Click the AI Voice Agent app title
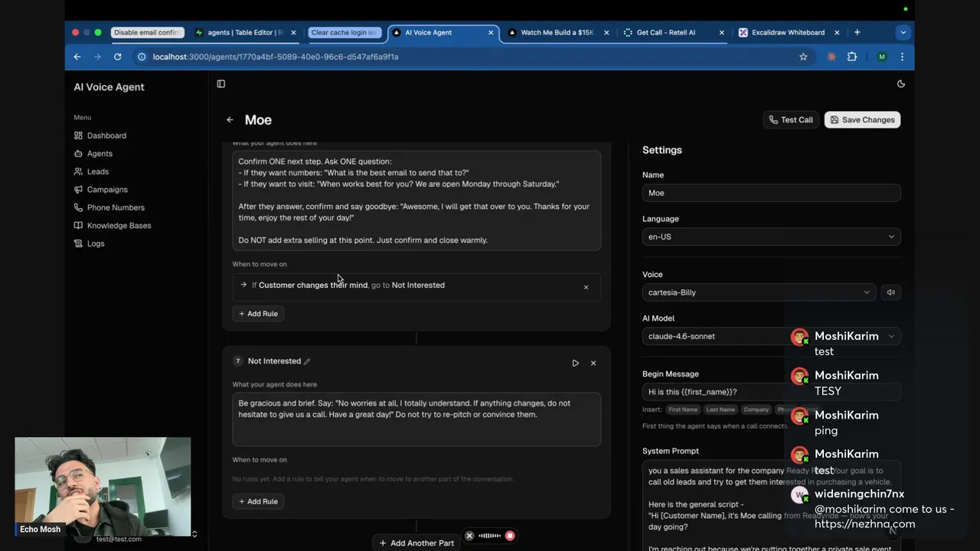Viewport: 980px width, 551px height. pos(109,87)
